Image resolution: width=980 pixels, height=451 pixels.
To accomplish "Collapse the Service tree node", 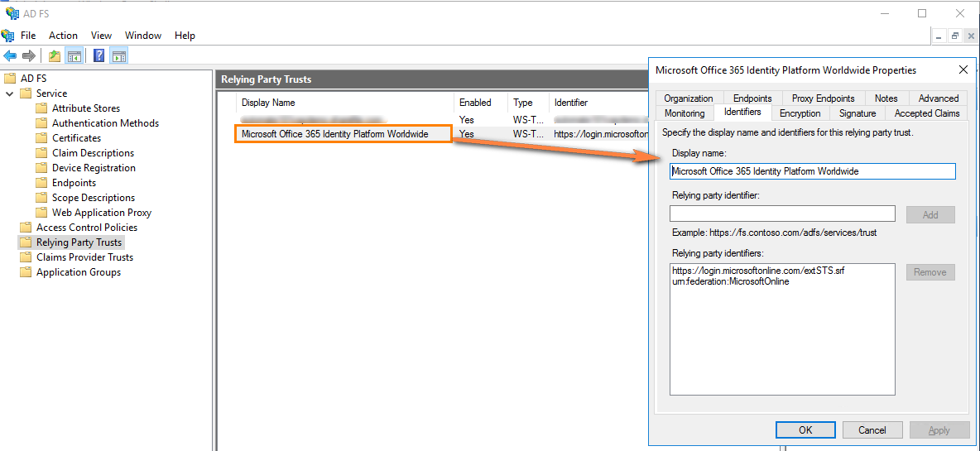I will pos(10,94).
